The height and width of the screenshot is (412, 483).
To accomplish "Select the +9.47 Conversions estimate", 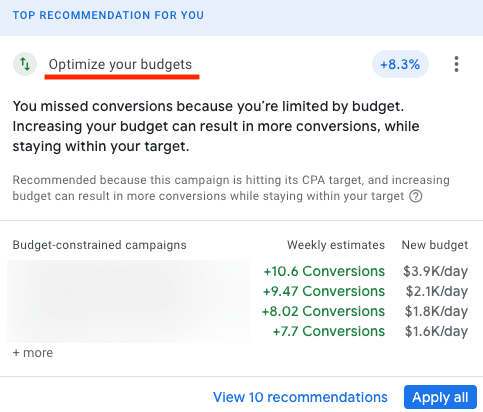I will (324, 291).
